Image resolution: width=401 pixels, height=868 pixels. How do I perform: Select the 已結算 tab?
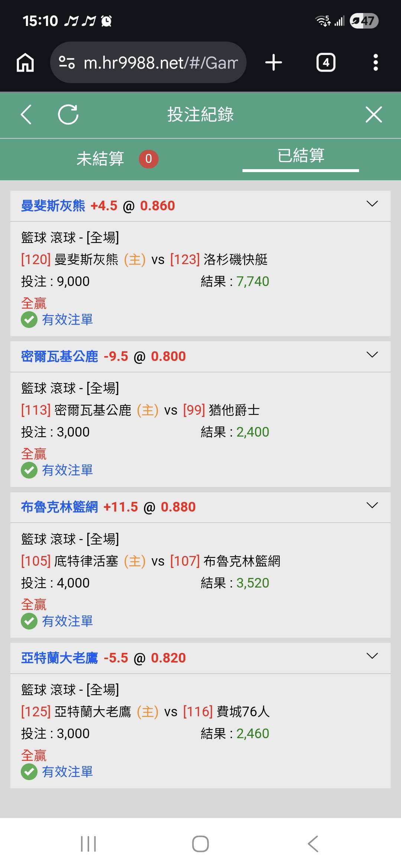(x=301, y=156)
